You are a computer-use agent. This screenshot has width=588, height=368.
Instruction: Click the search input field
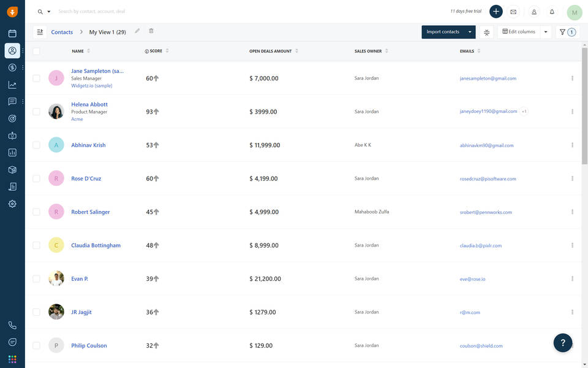point(184,12)
